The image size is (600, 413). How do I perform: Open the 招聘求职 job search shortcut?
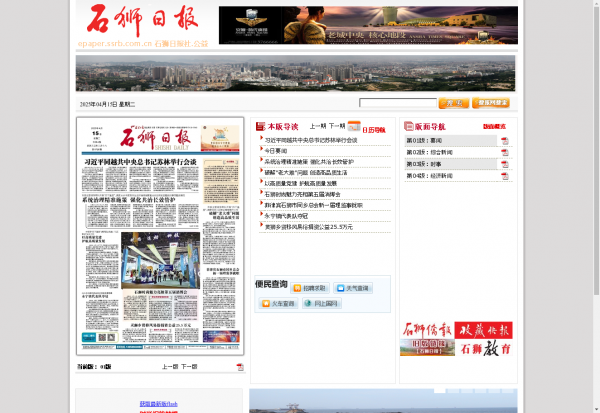pyautogui.click(x=308, y=288)
